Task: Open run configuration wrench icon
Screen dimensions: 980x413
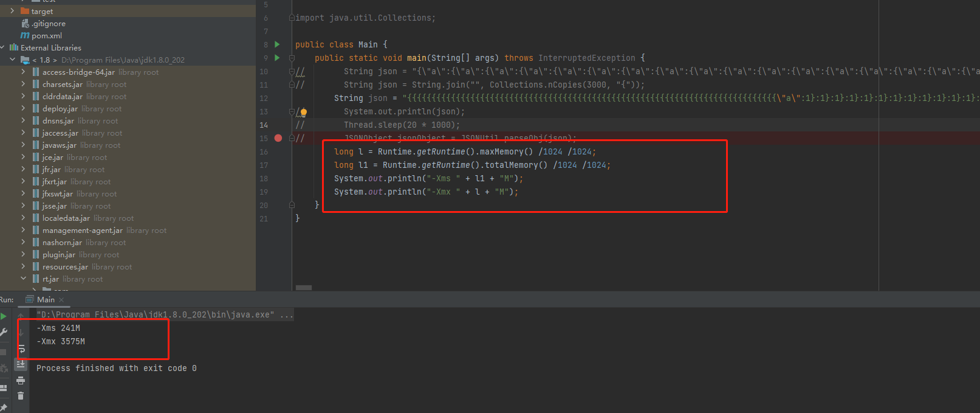Action: [x=4, y=332]
